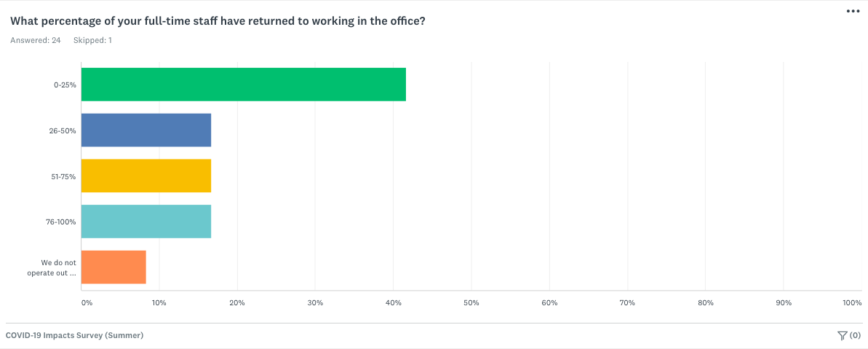The height and width of the screenshot is (349, 868).
Task: Click the (0) filter count
Action: click(x=856, y=335)
